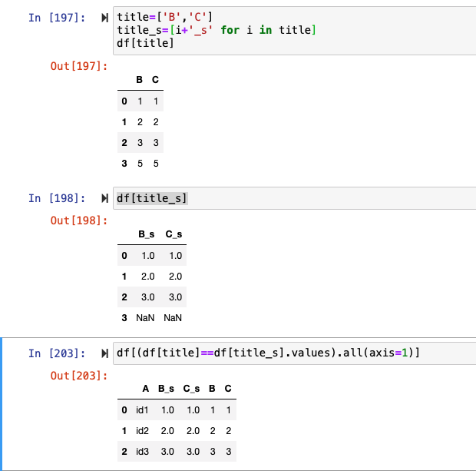Run cell In [203] with its run icon
The width and height of the screenshot is (476, 474).
pyautogui.click(x=104, y=353)
